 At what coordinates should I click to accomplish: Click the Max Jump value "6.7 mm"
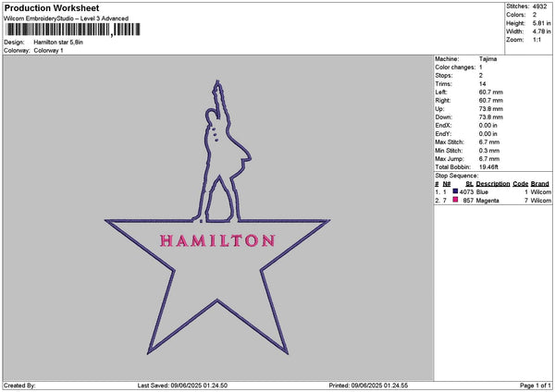coord(489,159)
